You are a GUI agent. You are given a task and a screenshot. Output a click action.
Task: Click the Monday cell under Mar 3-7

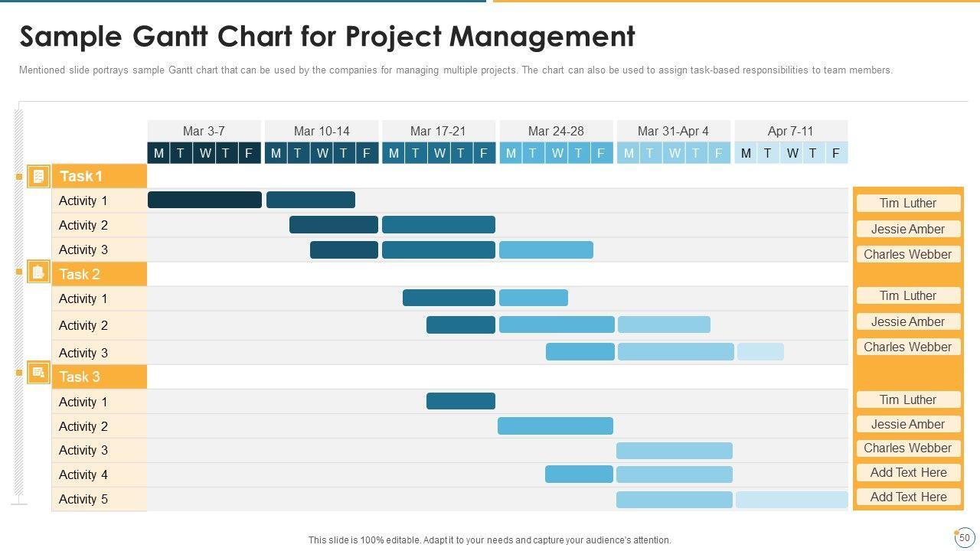[158, 153]
